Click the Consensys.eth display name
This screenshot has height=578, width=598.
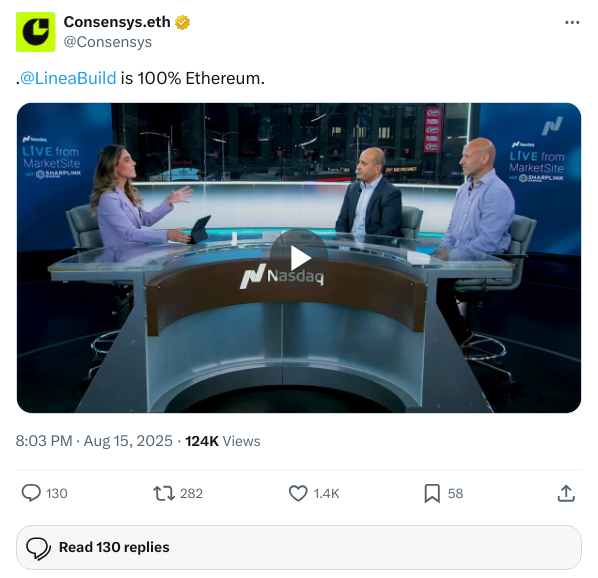coord(117,22)
